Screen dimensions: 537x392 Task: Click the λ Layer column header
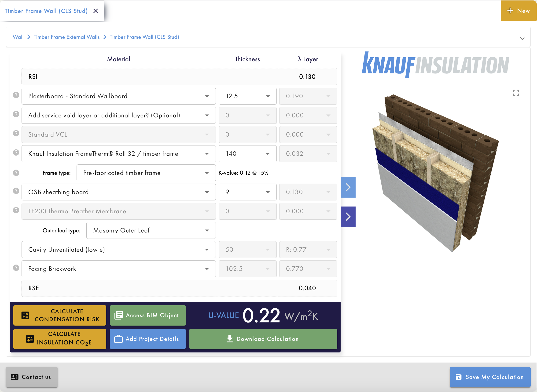(x=308, y=59)
